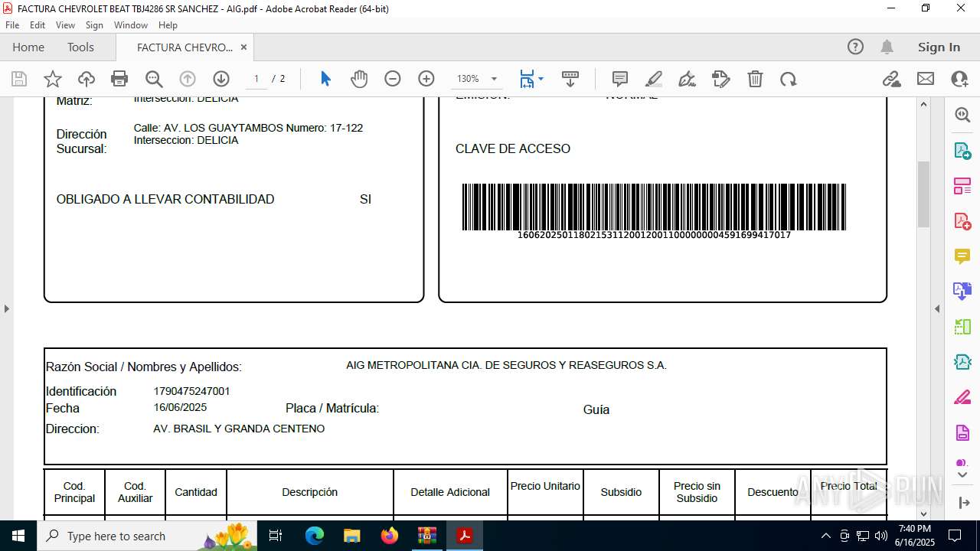The height and width of the screenshot is (551, 980).
Task: Upload file to cloud icon
Action: click(x=87, y=79)
